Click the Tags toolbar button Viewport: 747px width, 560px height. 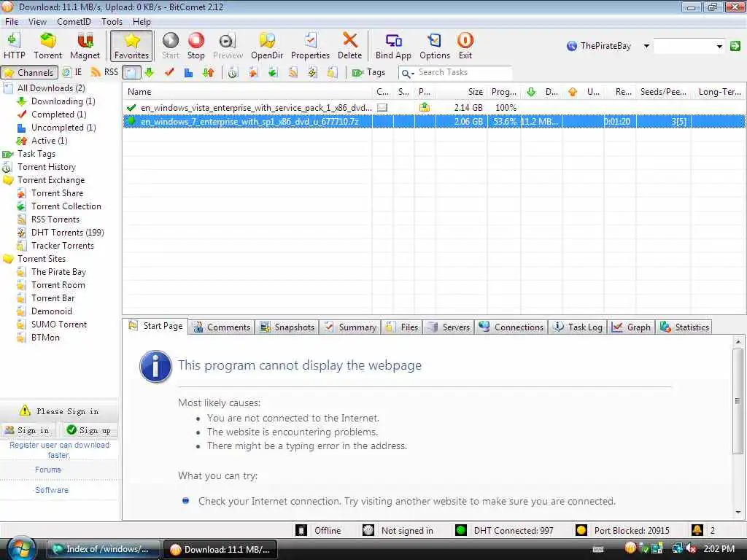368,72
